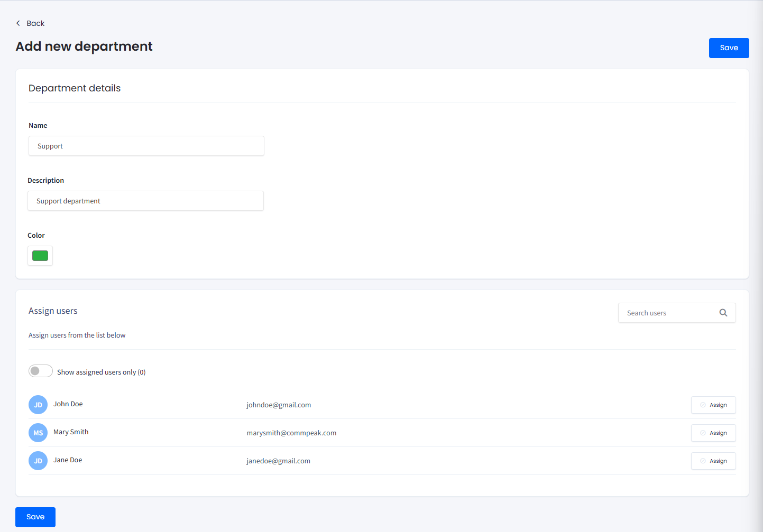Assign Mary Smith to the department
Screen dimensions: 763x532
coord(713,433)
